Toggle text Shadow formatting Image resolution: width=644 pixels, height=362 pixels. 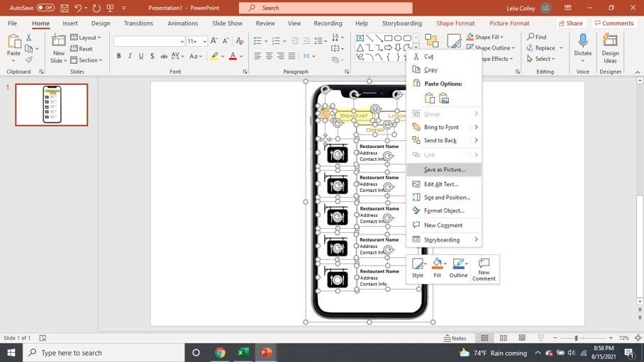[x=152, y=56]
